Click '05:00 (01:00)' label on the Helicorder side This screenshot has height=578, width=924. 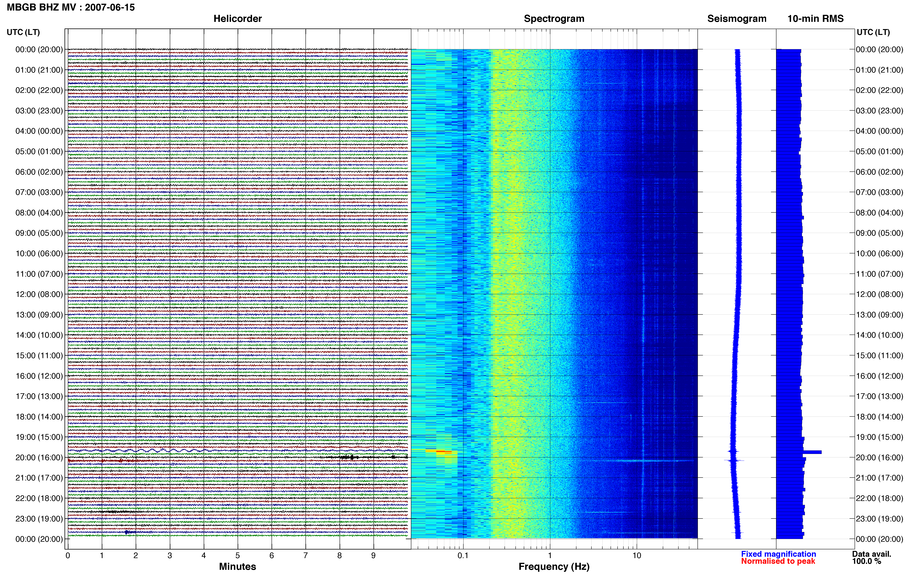pyautogui.click(x=39, y=151)
